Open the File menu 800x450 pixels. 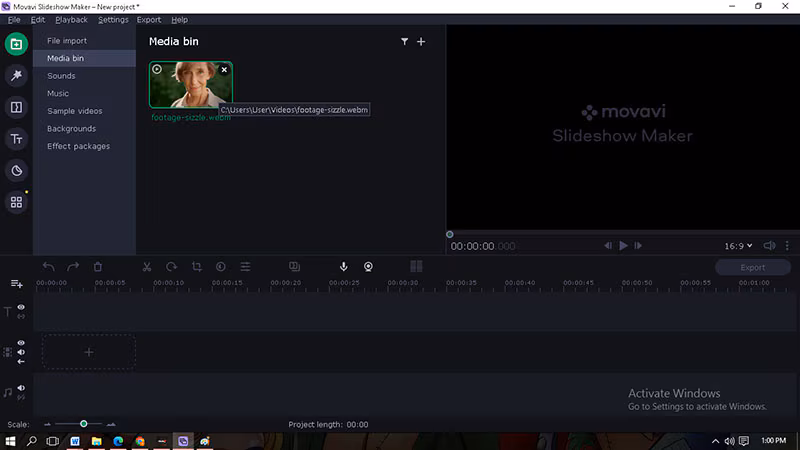coord(14,20)
